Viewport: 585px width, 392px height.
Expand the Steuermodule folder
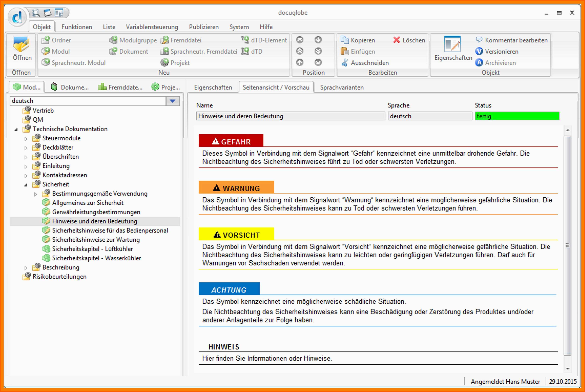point(26,139)
